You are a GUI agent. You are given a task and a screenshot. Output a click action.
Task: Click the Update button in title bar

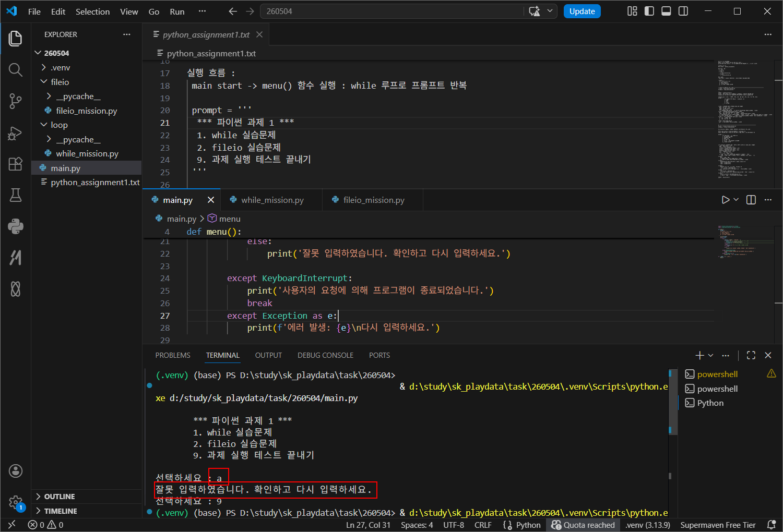pyautogui.click(x=582, y=11)
